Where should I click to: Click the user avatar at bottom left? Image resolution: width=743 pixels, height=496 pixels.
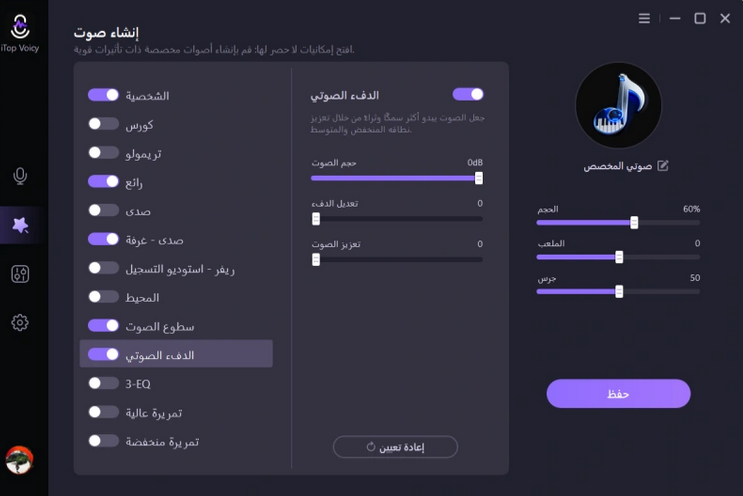point(19,460)
